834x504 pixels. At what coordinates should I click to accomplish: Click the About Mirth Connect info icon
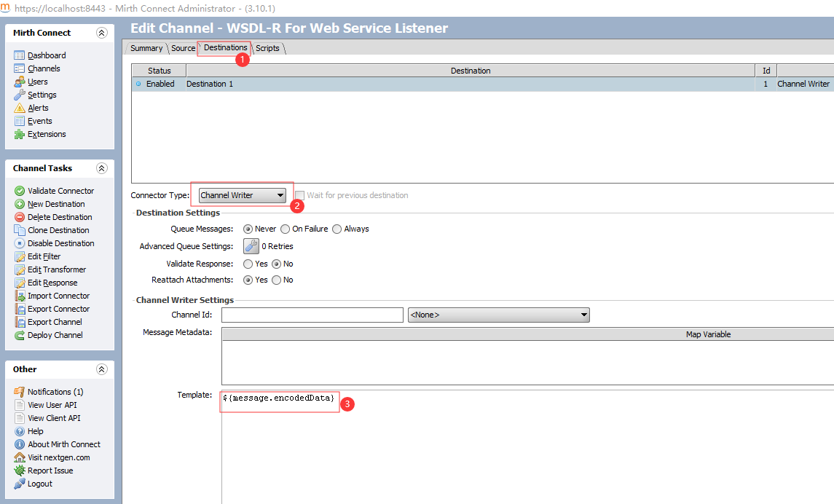click(19, 444)
